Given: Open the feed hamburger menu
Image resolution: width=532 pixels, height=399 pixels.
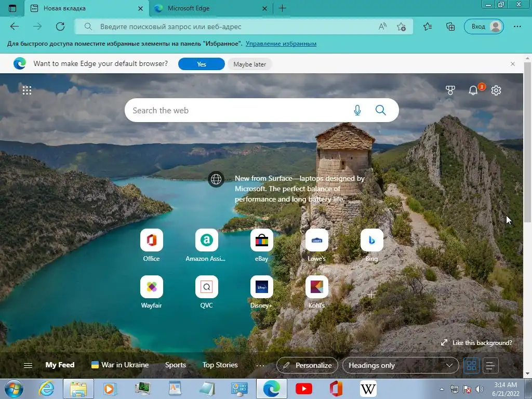Looking at the screenshot, I should [28, 365].
